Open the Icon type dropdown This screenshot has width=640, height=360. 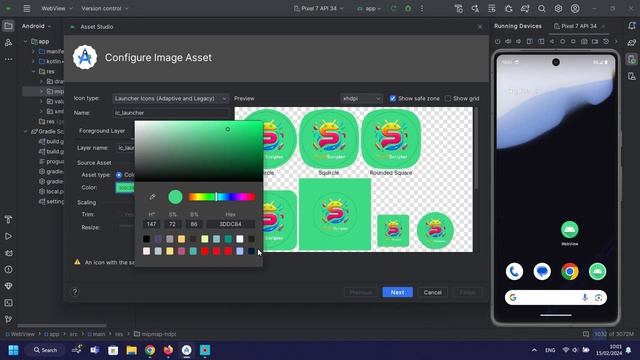coord(170,98)
